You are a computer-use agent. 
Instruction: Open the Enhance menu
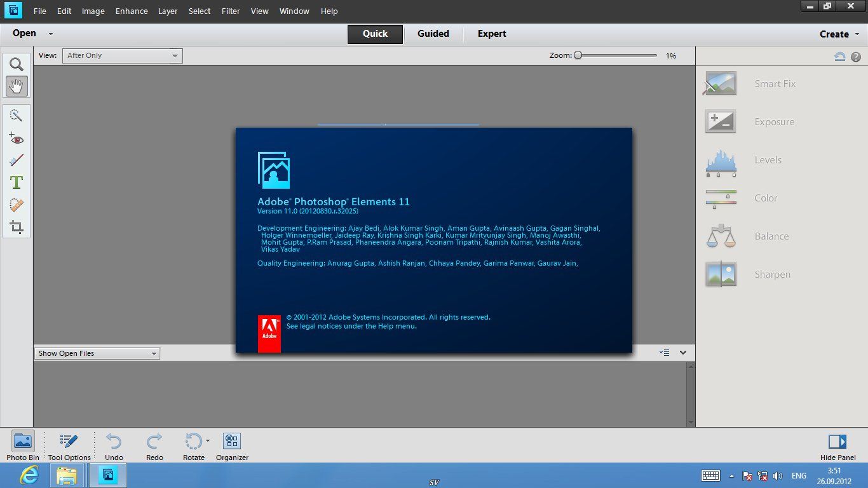132,11
